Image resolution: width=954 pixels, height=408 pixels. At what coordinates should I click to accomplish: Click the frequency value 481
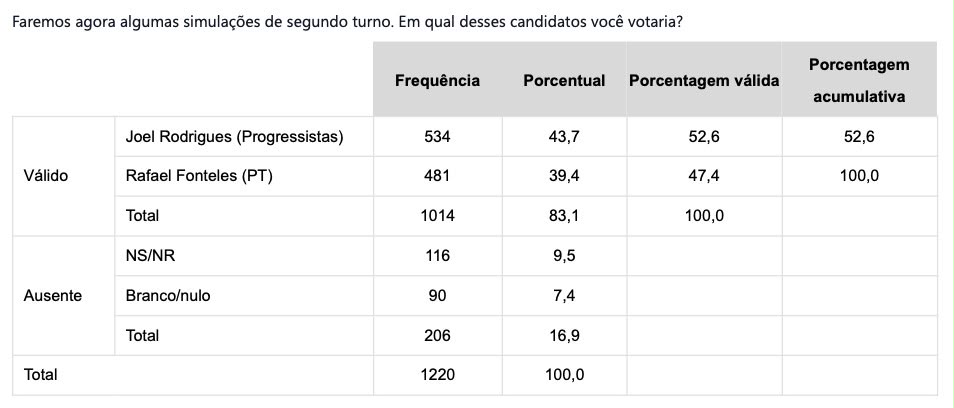(x=437, y=176)
